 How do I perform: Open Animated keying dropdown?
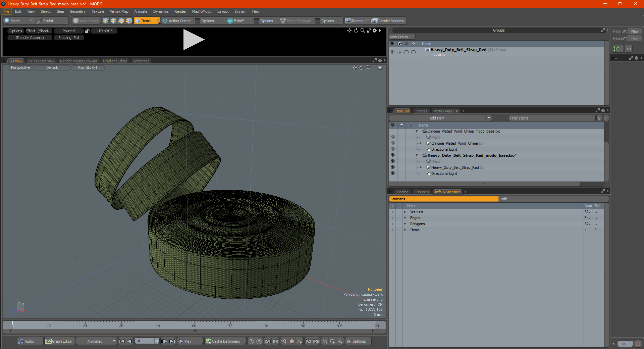[x=97, y=341]
